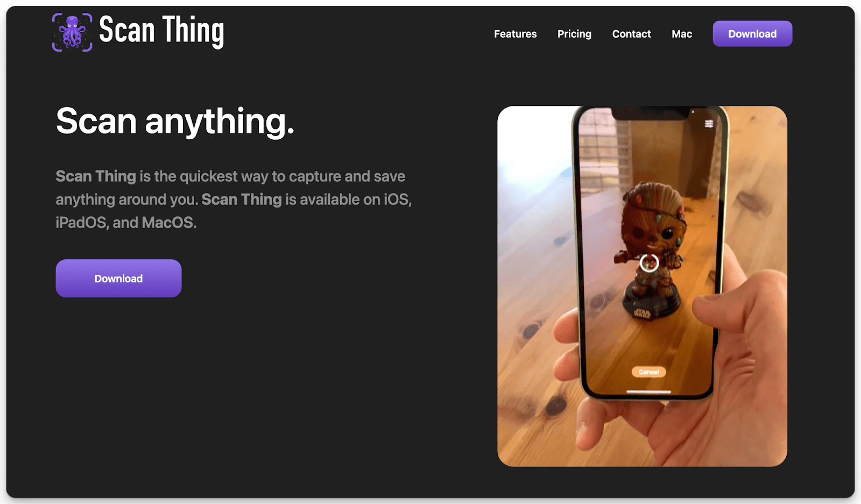Tap the circular scan reticle on phone

[x=649, y=263]
